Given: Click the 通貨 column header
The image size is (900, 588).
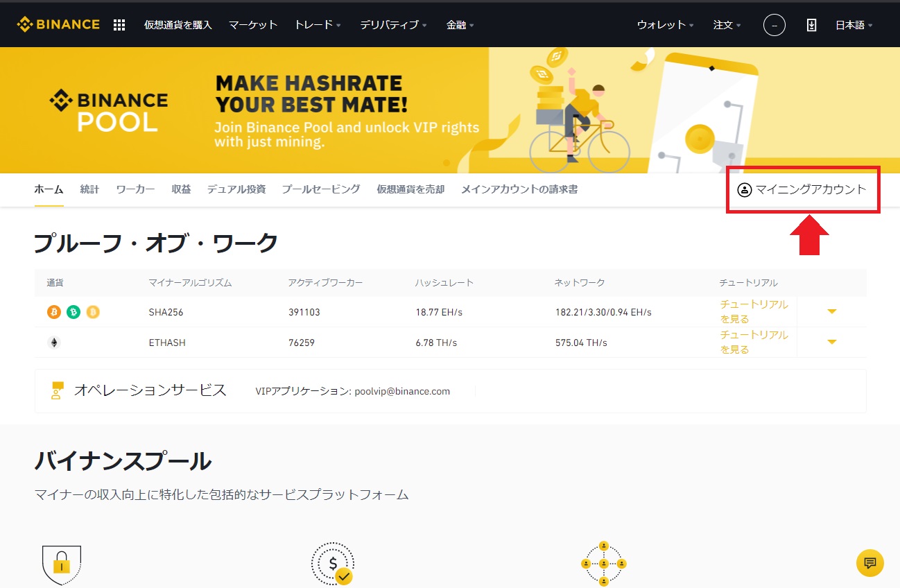Looking at the screenshot, I should tap(55, 283).
